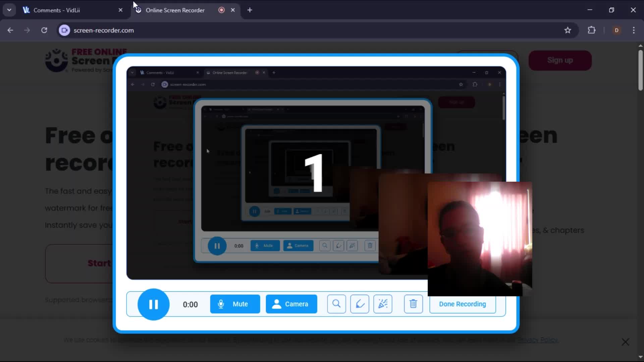Open a new browser tab

click(x=250, y=10)
